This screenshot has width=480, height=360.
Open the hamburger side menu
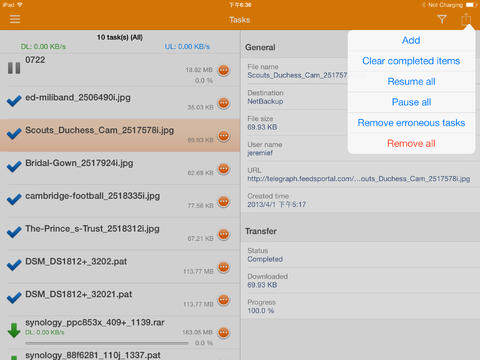click(x=15, y=19)
